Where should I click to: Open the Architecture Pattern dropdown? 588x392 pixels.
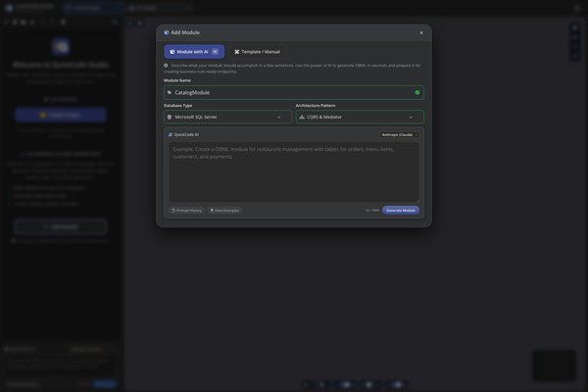tap(360, 117)
